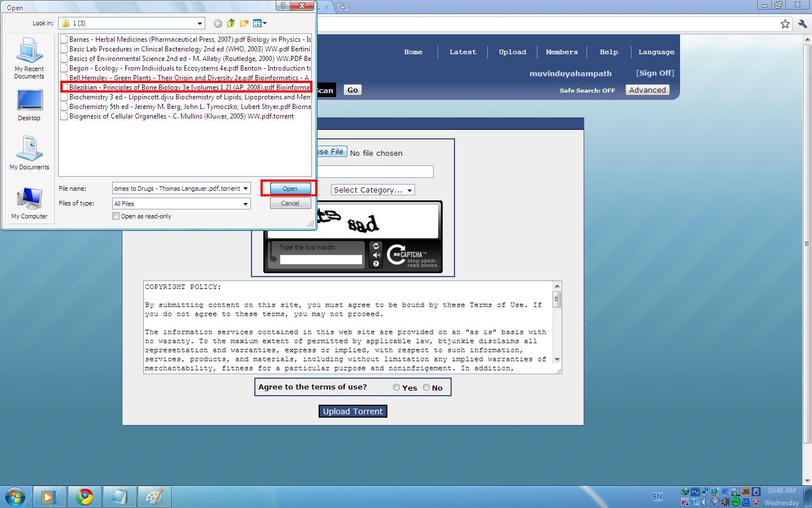Open the View Menu icon in dialog
The image size is (812, 508).
pyautogui.click(x=260, y=23)
